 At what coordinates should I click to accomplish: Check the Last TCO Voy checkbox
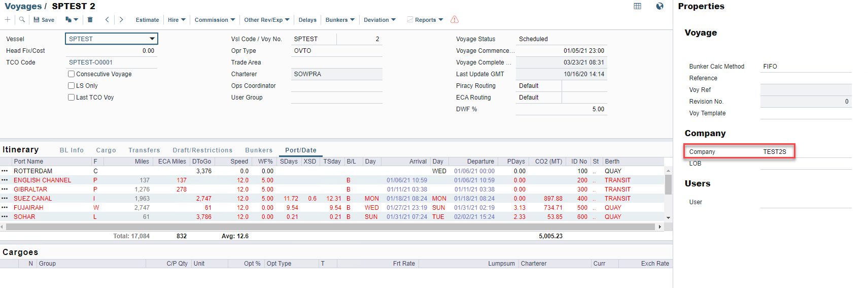coord(72,98)
